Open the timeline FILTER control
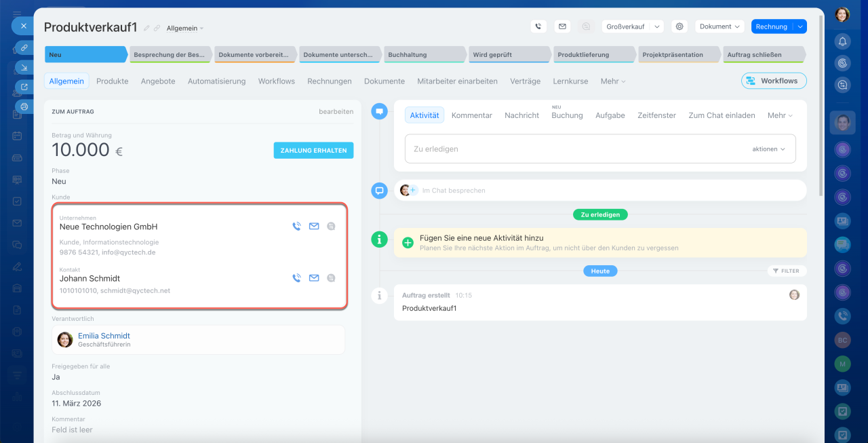The image size is (868, 443). [x=787, y=271]
